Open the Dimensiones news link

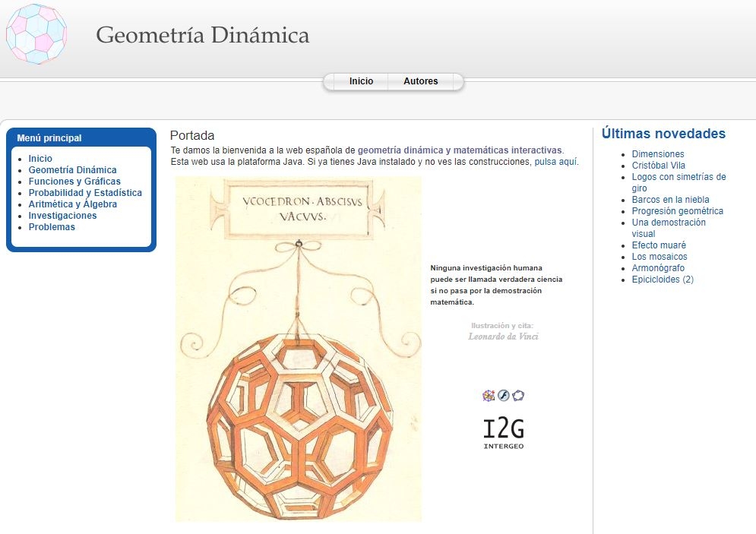pos(658,154)
